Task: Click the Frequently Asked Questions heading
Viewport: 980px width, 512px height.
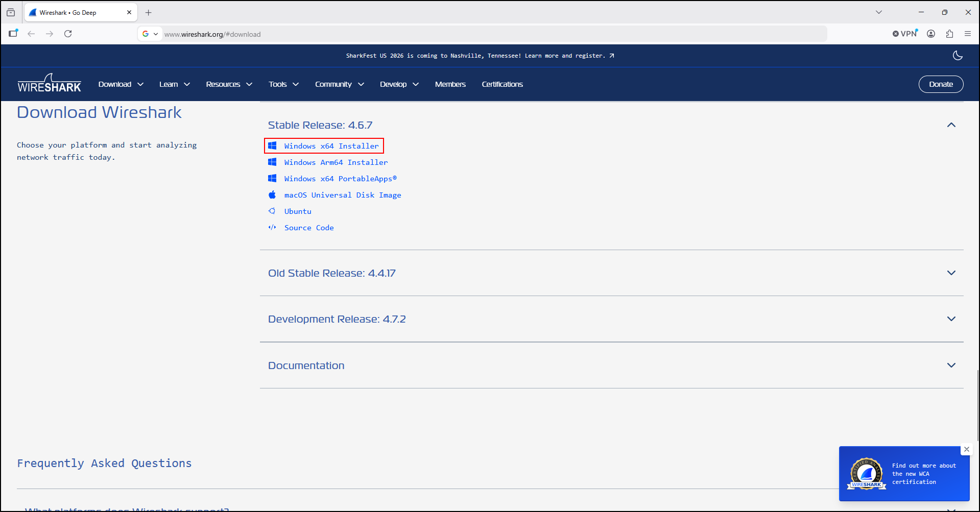Action: click(104, 464)
